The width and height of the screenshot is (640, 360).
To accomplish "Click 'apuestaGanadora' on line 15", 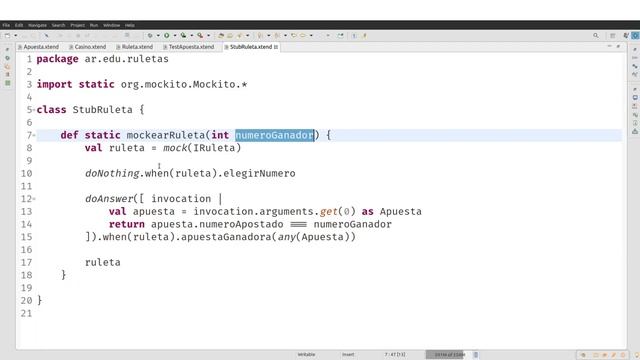I will [226, 237].
